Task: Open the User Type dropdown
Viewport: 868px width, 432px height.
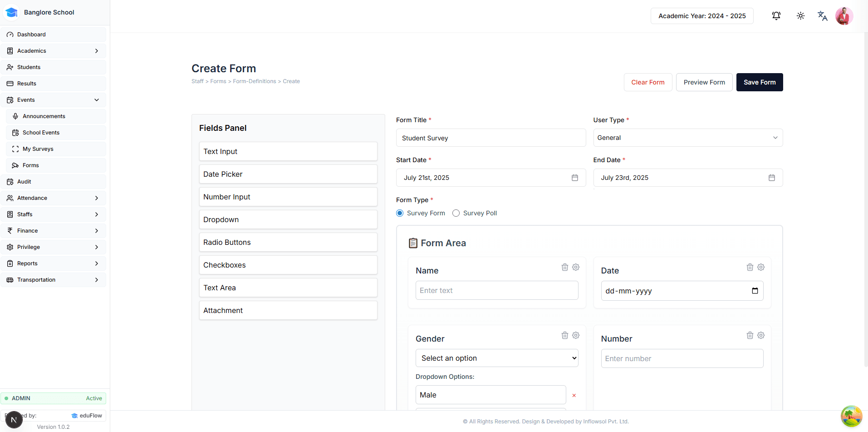Action: coord(687,138)
